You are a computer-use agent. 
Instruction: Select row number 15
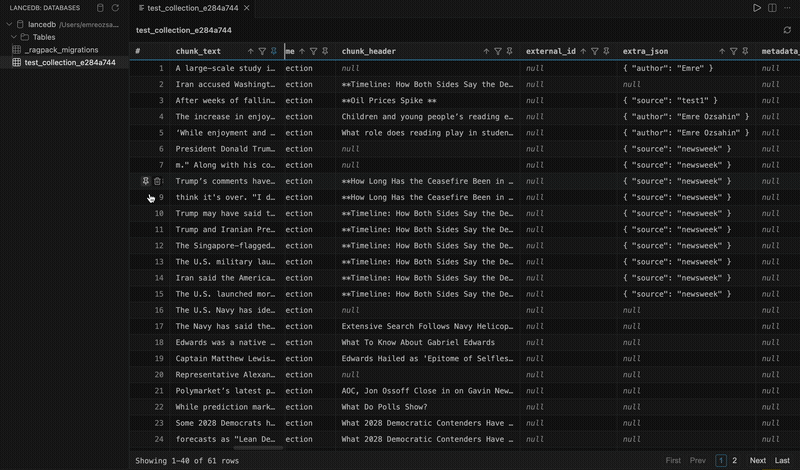pos(159,294)
